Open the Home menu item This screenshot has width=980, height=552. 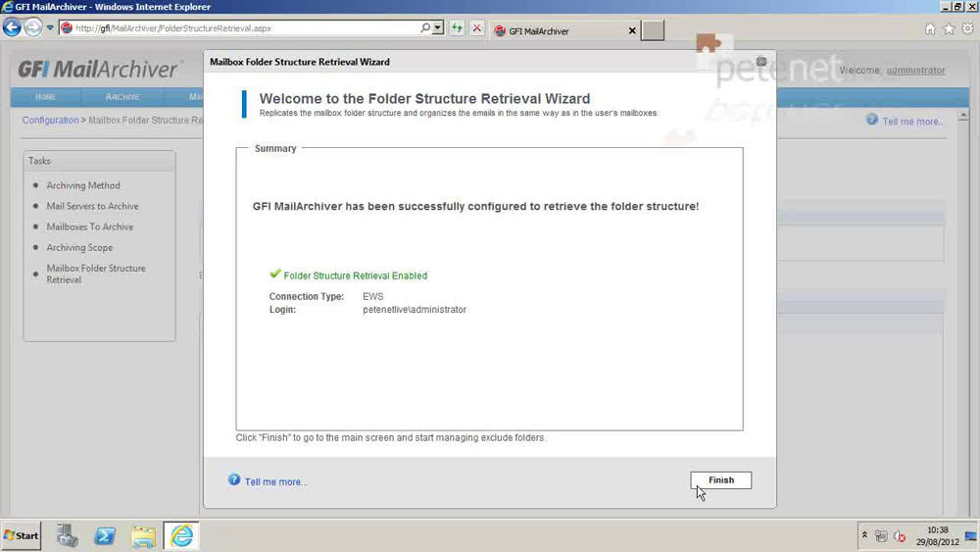[x=45, y=97]
